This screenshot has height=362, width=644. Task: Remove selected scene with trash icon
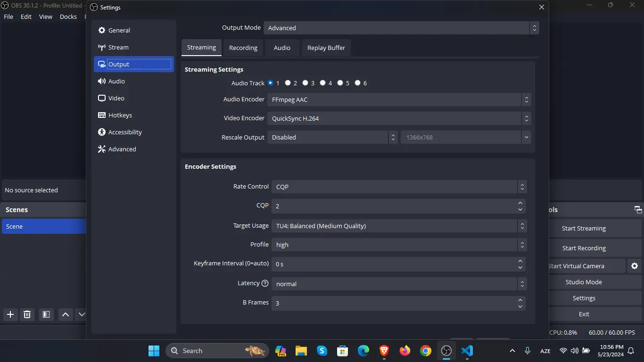(27, 314)
